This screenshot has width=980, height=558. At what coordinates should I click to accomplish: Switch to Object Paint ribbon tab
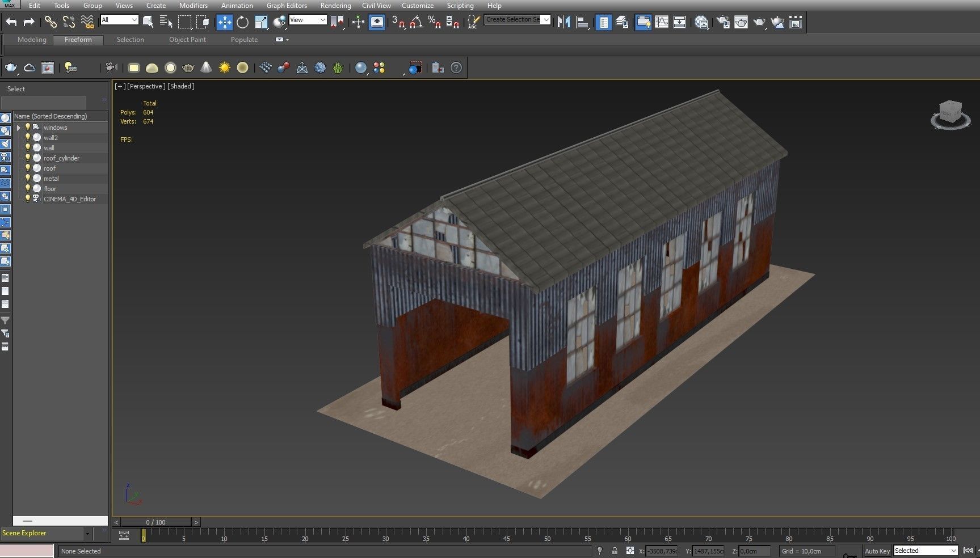tap(187, 40)
